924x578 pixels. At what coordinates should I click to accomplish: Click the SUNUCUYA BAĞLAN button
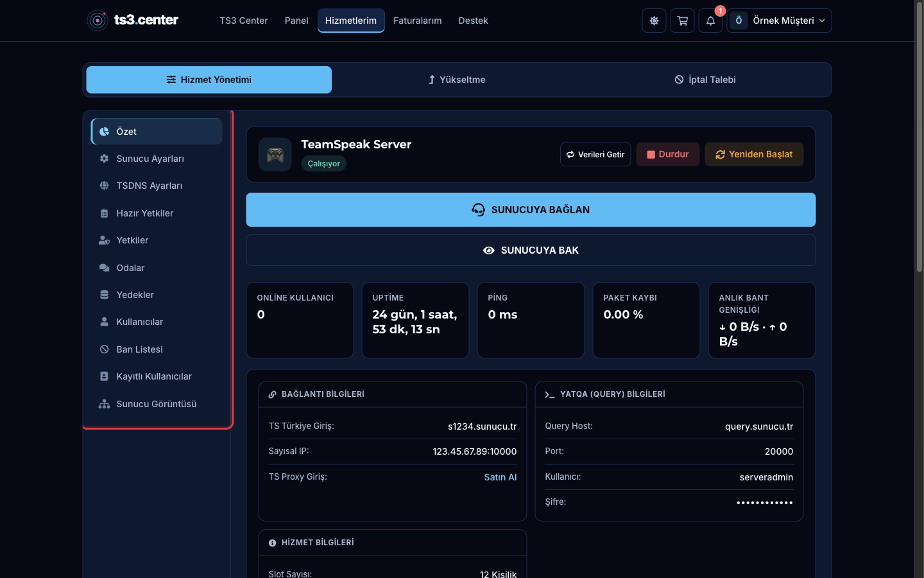click(x=531, y=209)
